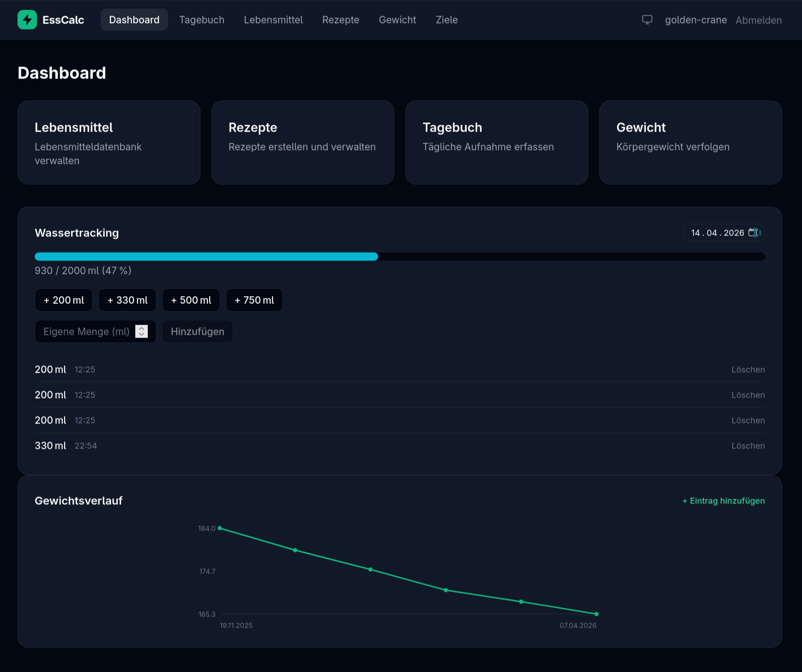Click the date field showing 14.04.2026
Viewport: 802px width, 672px height.
[x=724, y=233]
